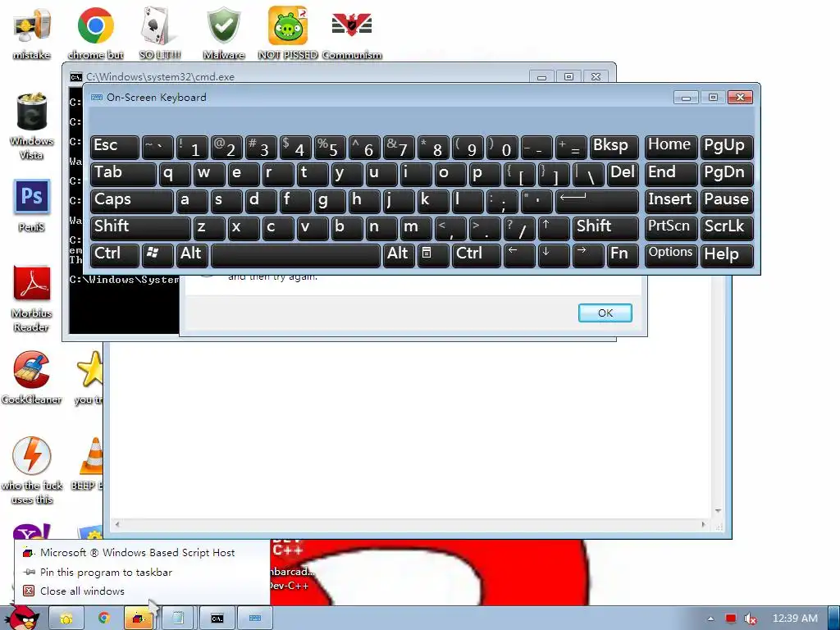Open file explorer from the taskbar
The image size is (840, 630).
(66, 619)
